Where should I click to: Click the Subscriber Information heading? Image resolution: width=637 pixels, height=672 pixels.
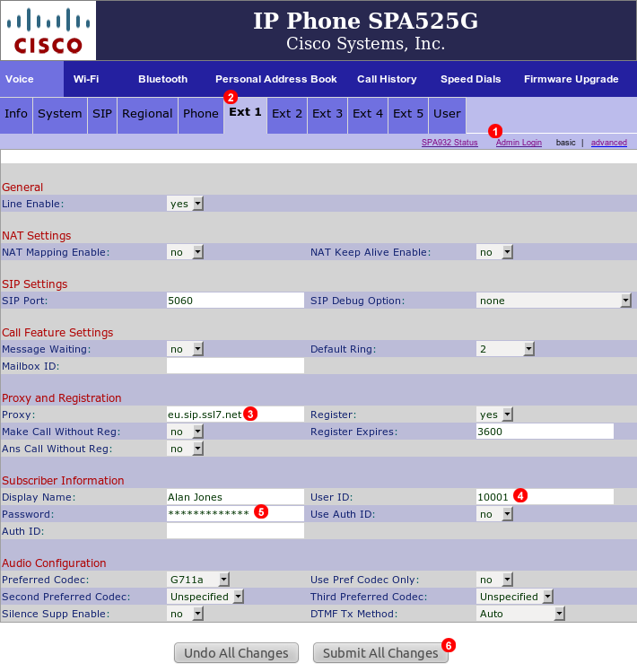[x=63, y=480]
